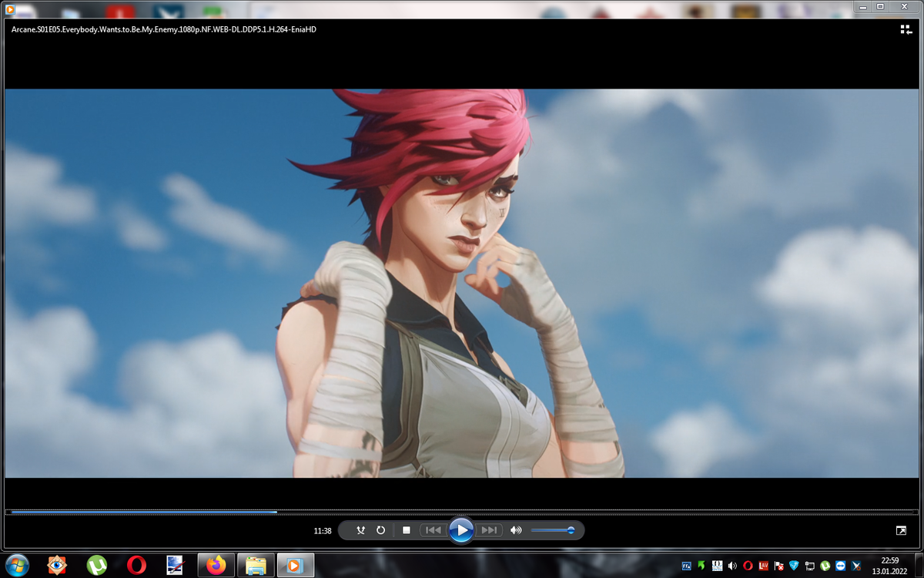Viewport: 924px width, 578px height.
Task: Open Opera browser from the taskbar
Action: [x=137, y=566]
